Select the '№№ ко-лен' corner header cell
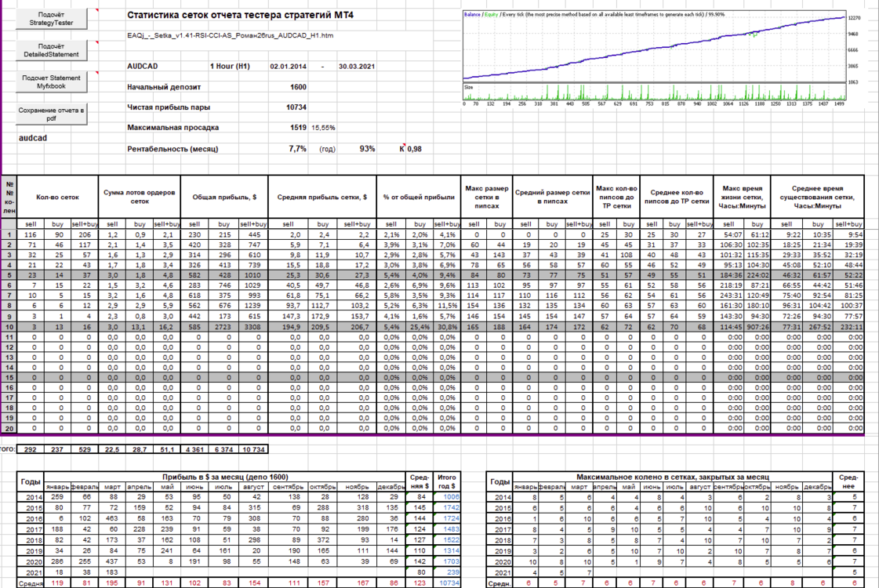The width and height of the screenshot is (879, 588). click(x=9, y=197)
